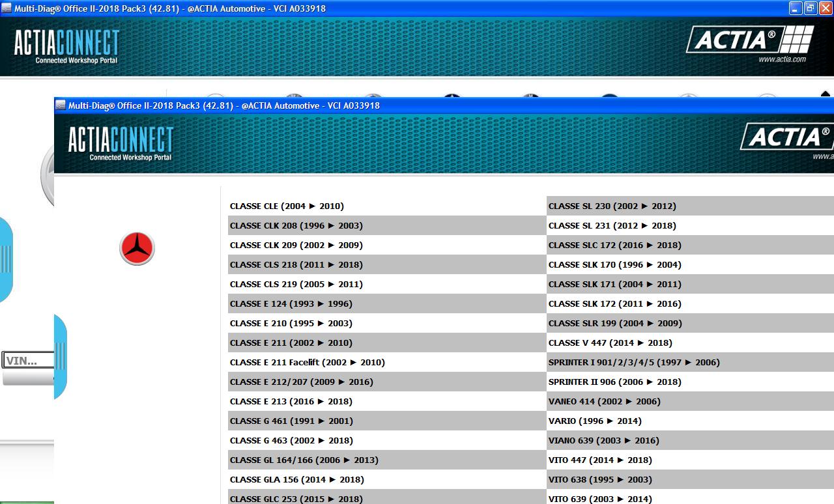Choose CLASSE G 461 (1991 ► 2001)
Image resolution: width=834 pixels, height=504 pixels.
pyautogui.click(x=387, y=421)
